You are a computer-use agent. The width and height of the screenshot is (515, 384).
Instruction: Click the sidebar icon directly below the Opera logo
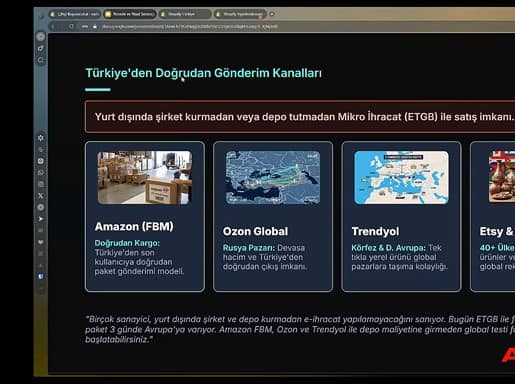click(41, 48)
